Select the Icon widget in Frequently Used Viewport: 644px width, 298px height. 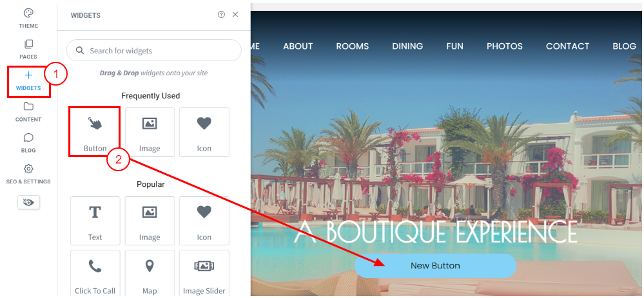[204, 131]
